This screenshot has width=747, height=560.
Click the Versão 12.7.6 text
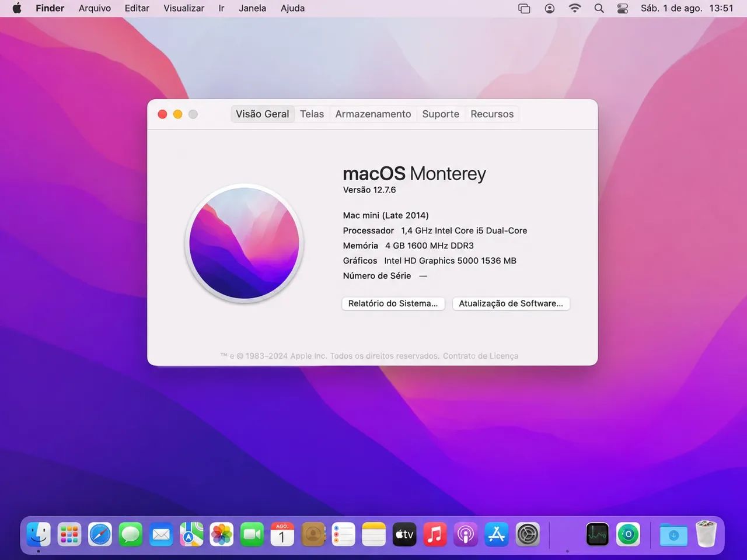point(369,190)
